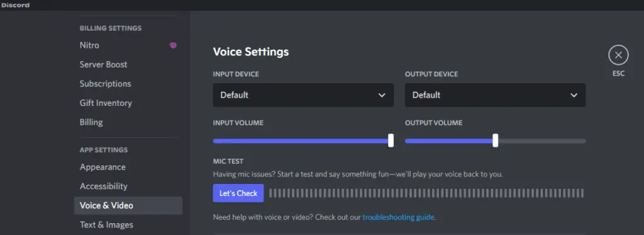The width and height of the screenshot is (644, 235).
Task: Open the Input Device Default dropdown
Action: pos(303,95)
